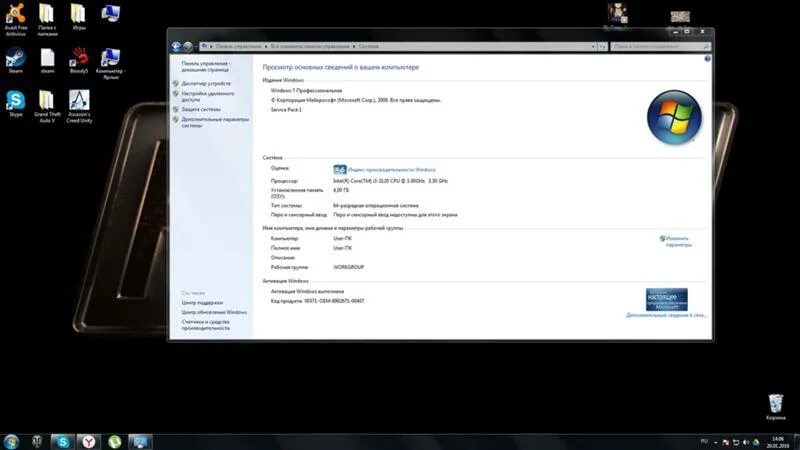Show hidden tray icons arrow
Screen dimensions: 800x450
click(x=715, y=442)
